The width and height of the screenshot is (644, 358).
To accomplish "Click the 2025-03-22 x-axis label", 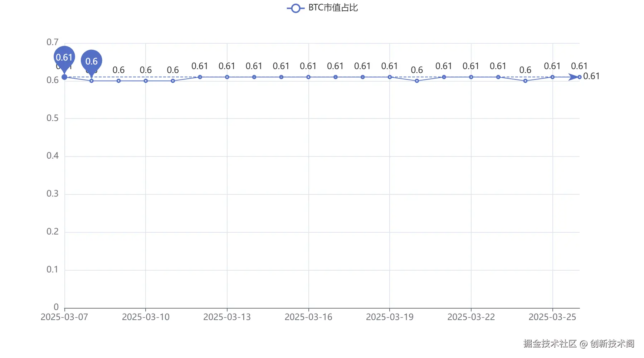I will click(x=471, y=317).
